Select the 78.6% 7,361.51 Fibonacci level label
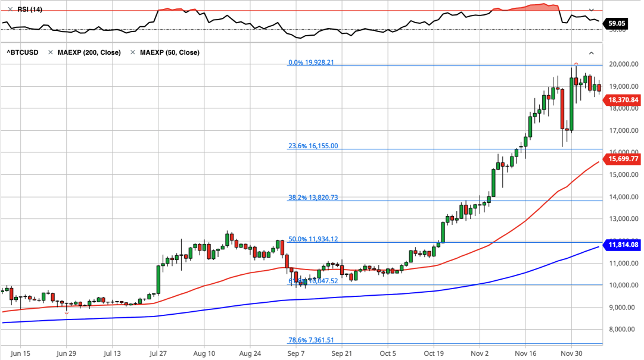This screenshot has width=644, height=360. click(311, 340)
